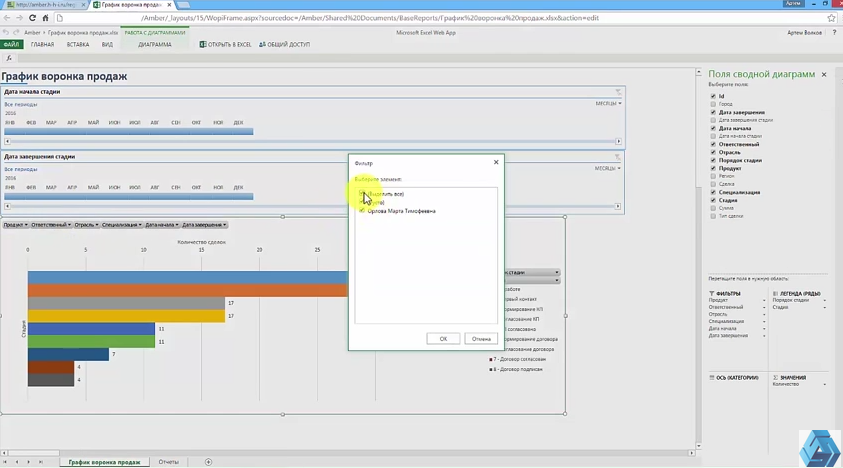Click the Excel Web App redo icon

pos(16,32)
